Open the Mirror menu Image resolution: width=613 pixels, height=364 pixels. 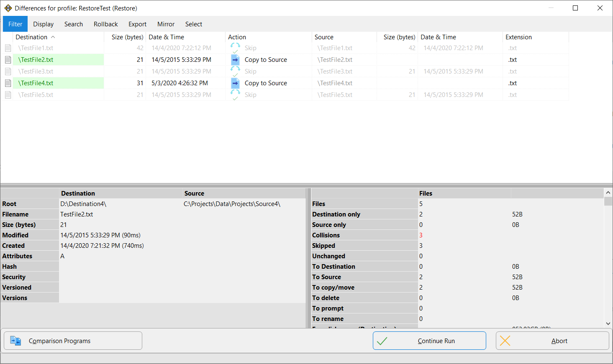166,24
